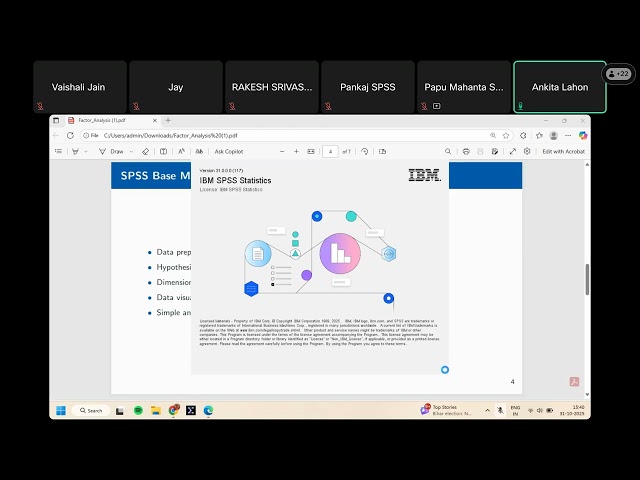The height and width of the screenshot is (480, 640).
Task: Open the Favorites list icon
Action: (x=539, y=136)
